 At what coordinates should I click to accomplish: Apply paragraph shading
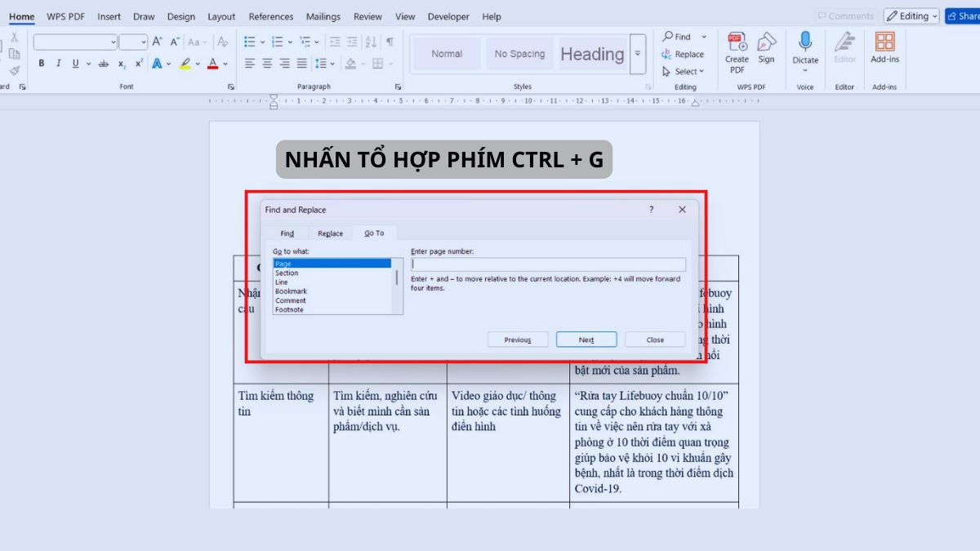click(x=350, y=64)
